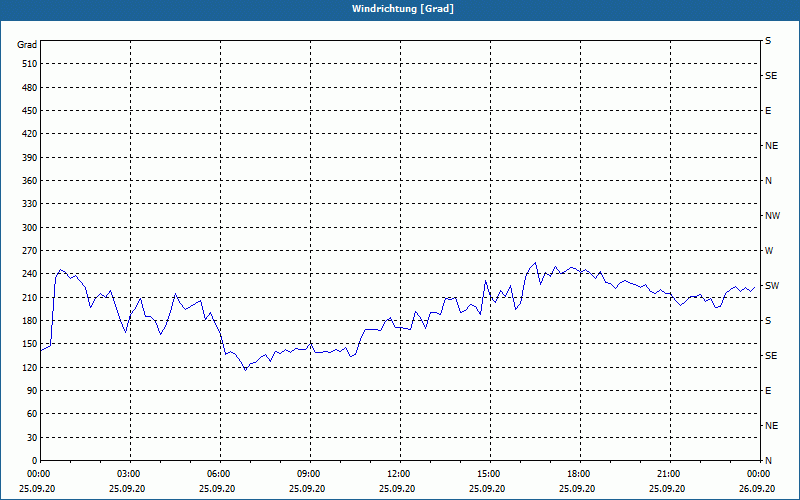This screenshot has width=800, height=500.
Task: Click the upper 'SE' label near 480
Action: pos(771,76)
